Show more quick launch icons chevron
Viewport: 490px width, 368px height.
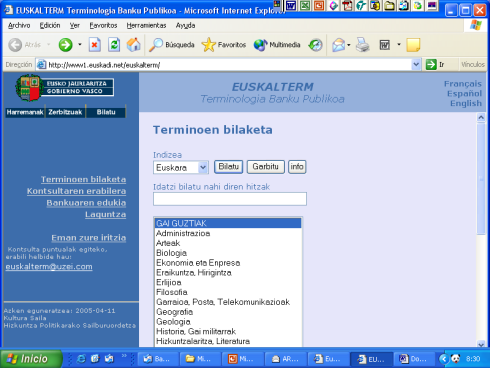pyautogui.click(x=124, y=356)
